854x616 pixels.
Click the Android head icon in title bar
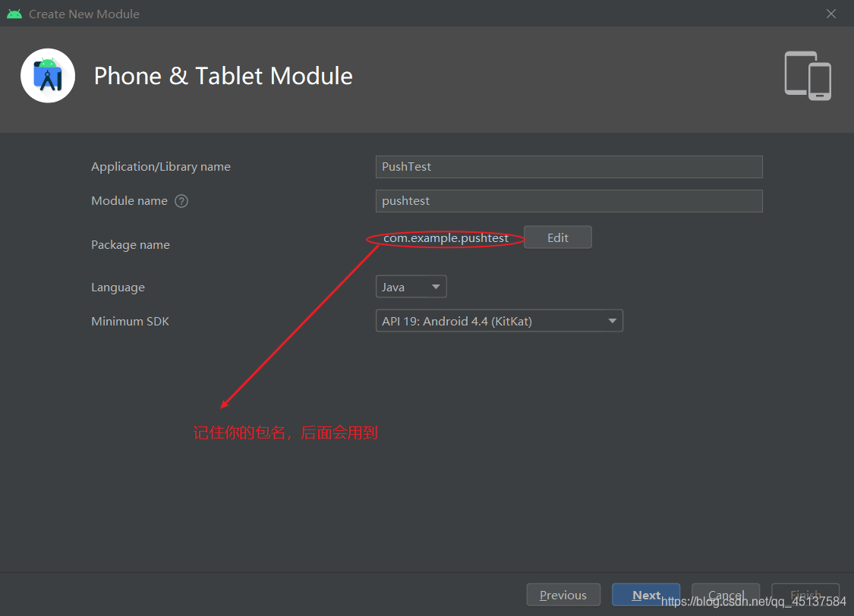(14, 14)
